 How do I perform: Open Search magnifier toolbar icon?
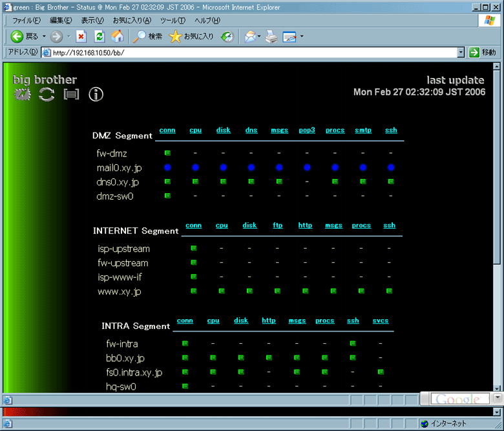[x=140, y=36]
